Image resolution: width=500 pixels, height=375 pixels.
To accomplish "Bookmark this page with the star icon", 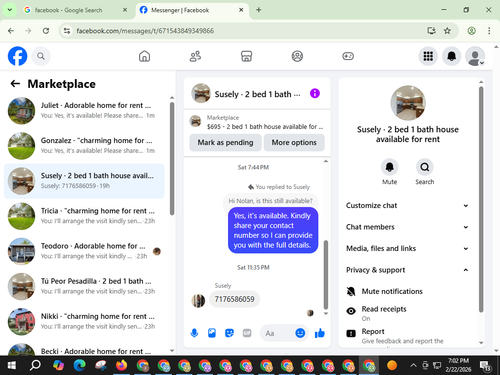I will (x=447, y=31).
